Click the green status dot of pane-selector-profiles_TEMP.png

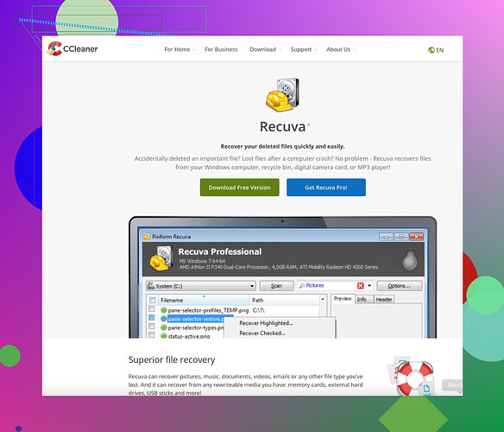pos(164,310)
